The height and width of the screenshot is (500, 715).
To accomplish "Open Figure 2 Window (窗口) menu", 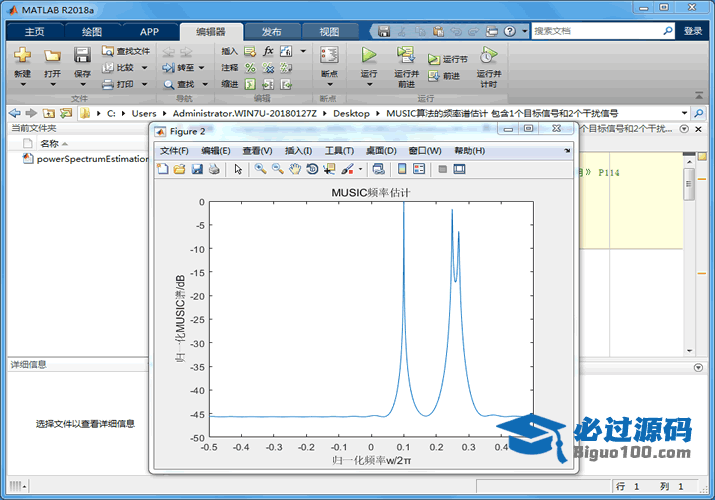I will (425, 151).
